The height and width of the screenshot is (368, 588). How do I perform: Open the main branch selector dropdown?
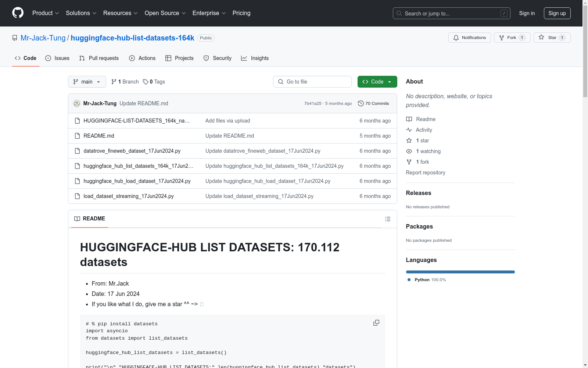pos(87,82)
